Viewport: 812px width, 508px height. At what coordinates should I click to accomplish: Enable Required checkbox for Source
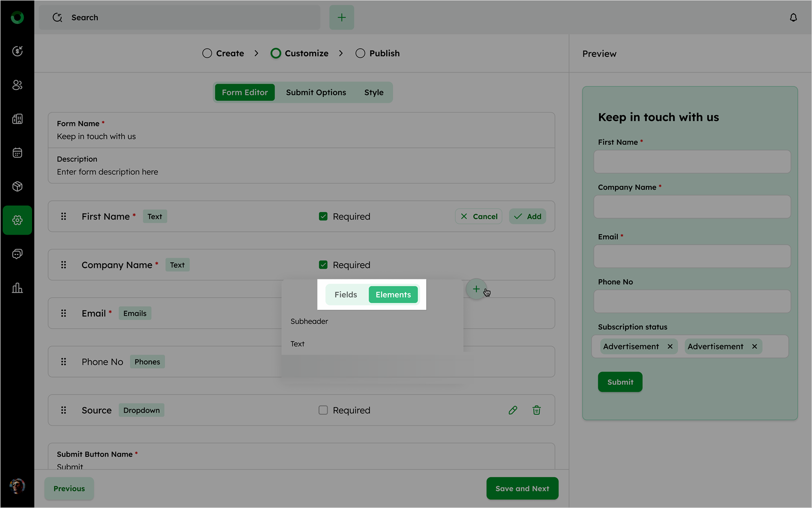(323, 410)
